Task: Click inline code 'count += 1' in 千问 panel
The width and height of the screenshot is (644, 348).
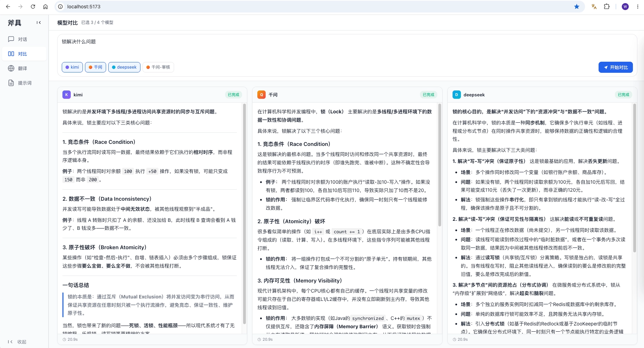Action: click(347, 232)
